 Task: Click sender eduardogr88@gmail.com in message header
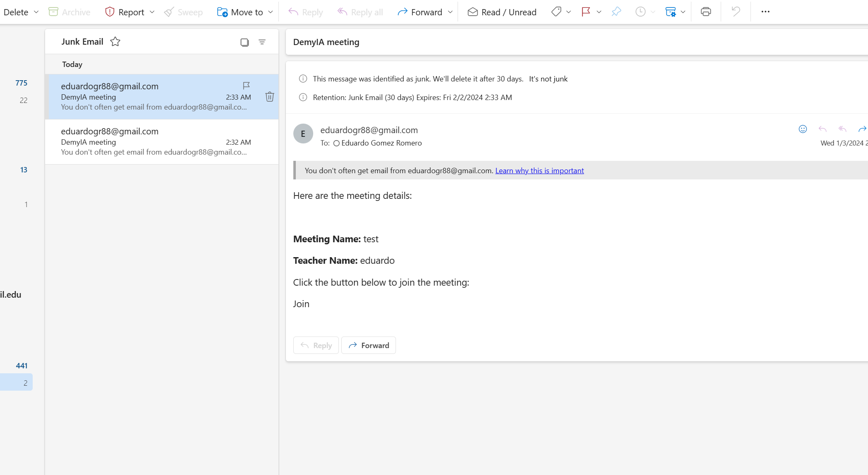(369, 130)
